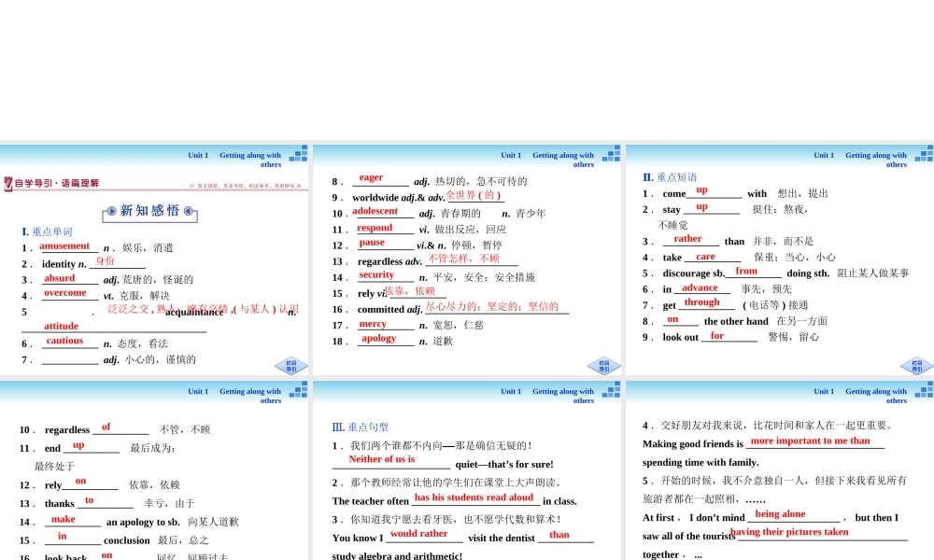Screen dimensions: 934x560
Task: Click blue squares logo on 重点句型 slide
Action: (x=611, y=390)
